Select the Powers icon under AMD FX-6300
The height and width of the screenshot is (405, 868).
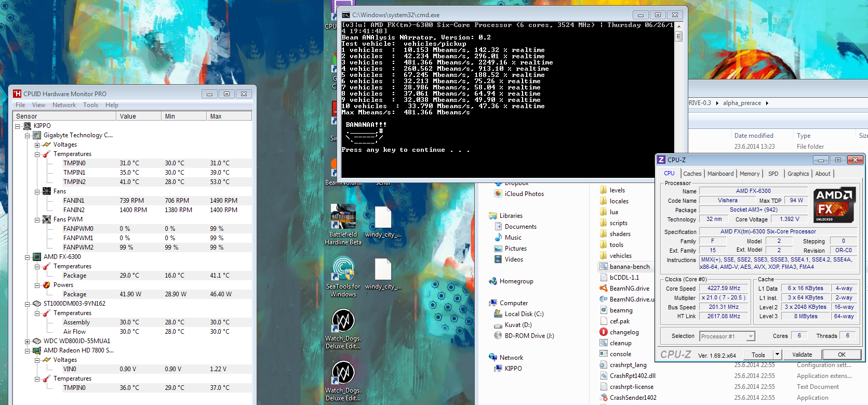tap(47, 285)
